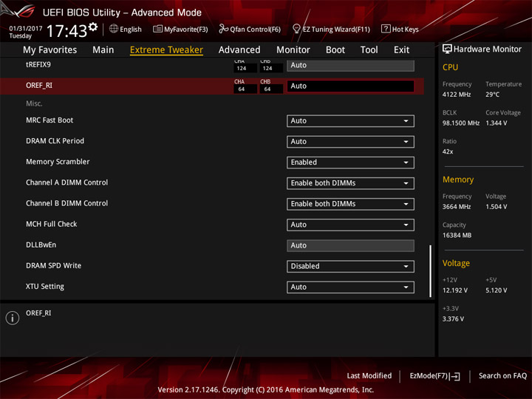
Task: Click +3.3V reading 3.376 V
Action: [x=453, y=319]
